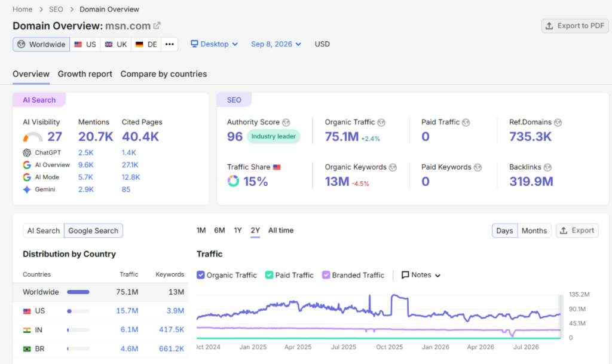Uncheck the Paid Traffic checkbox
The image size is (612, 364).
(269, 275)
